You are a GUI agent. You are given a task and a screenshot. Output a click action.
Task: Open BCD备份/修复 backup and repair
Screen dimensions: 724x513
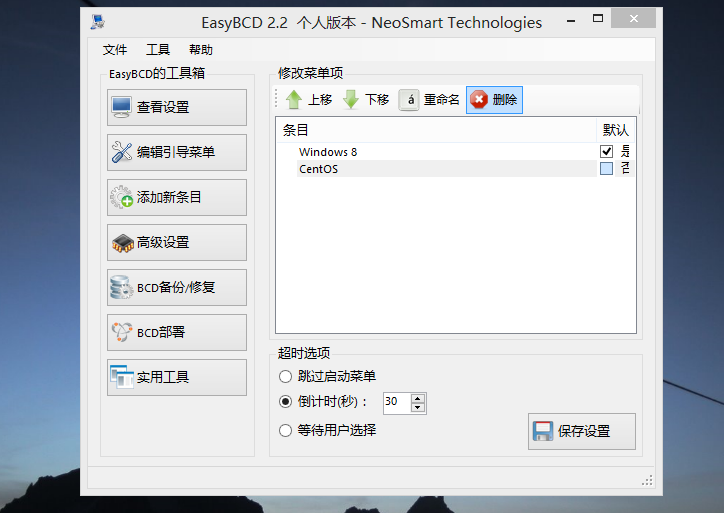tap(177, 287)
